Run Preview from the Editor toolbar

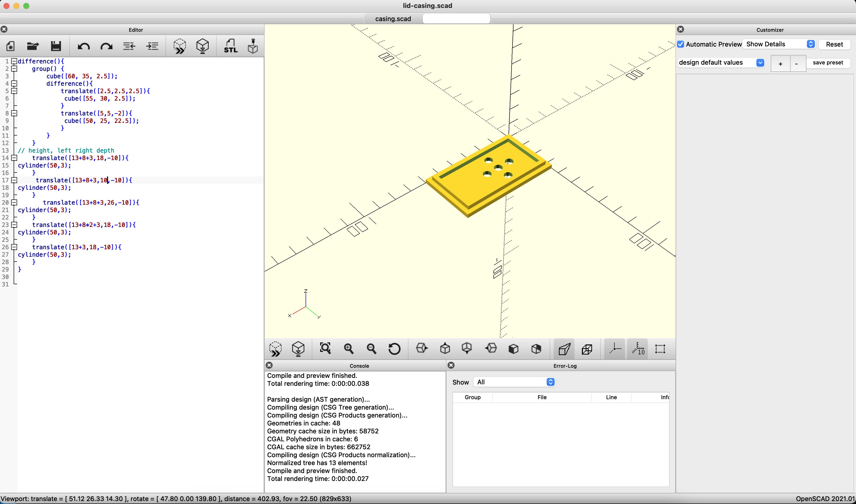pyautogui.click(x=180, y=46)
